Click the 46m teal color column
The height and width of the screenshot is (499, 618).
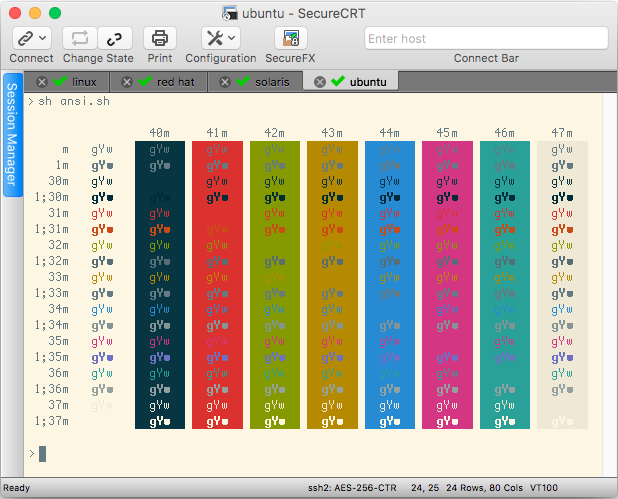(504, 285)
